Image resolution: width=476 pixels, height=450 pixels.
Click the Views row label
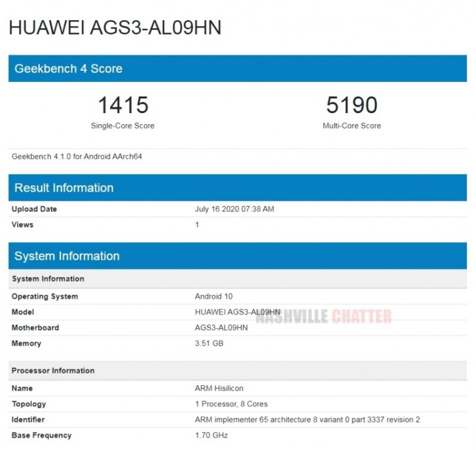click(x=22, y=225)
